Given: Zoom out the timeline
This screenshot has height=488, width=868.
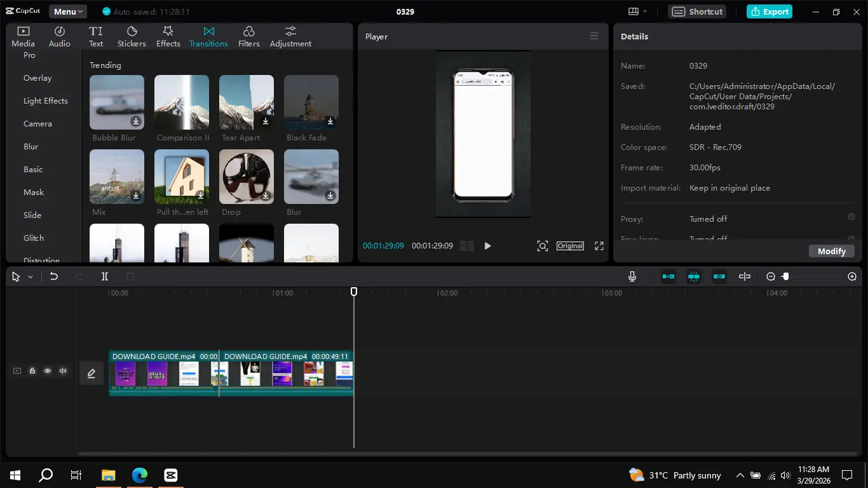Looking at the screenshot, I should coord(771,276).
